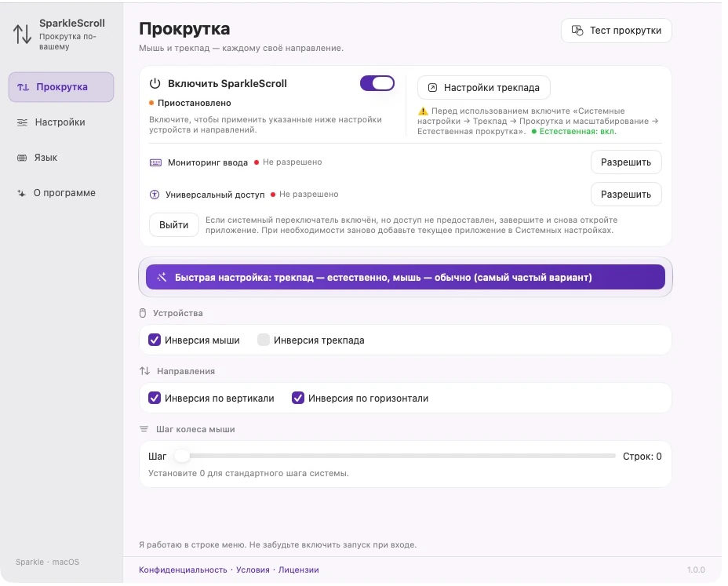Click the middle of the Шаг slider track

(x=395, y=457)
